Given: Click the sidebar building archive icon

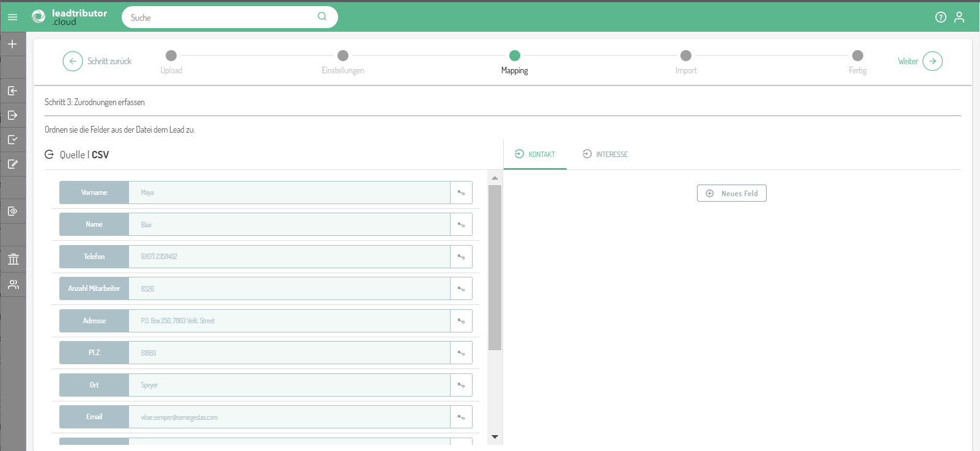Looking at the screenshot, I should [13, 259].
